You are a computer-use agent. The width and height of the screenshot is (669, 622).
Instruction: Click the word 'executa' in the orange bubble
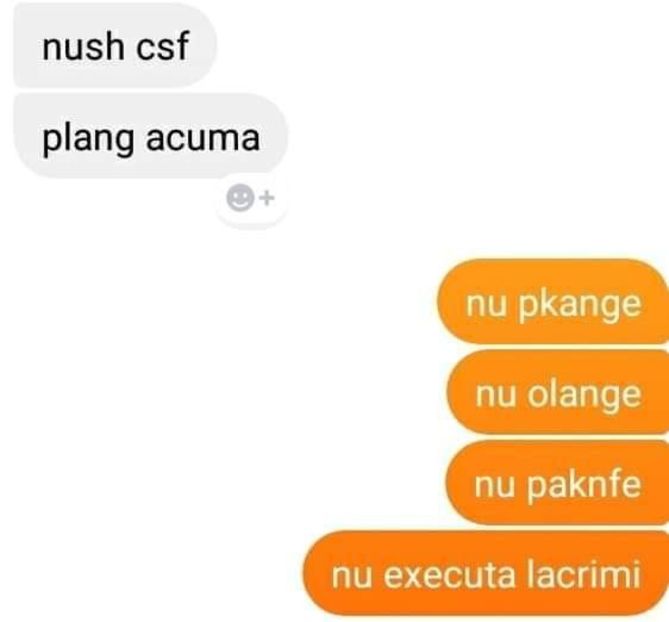click(449, 575)
